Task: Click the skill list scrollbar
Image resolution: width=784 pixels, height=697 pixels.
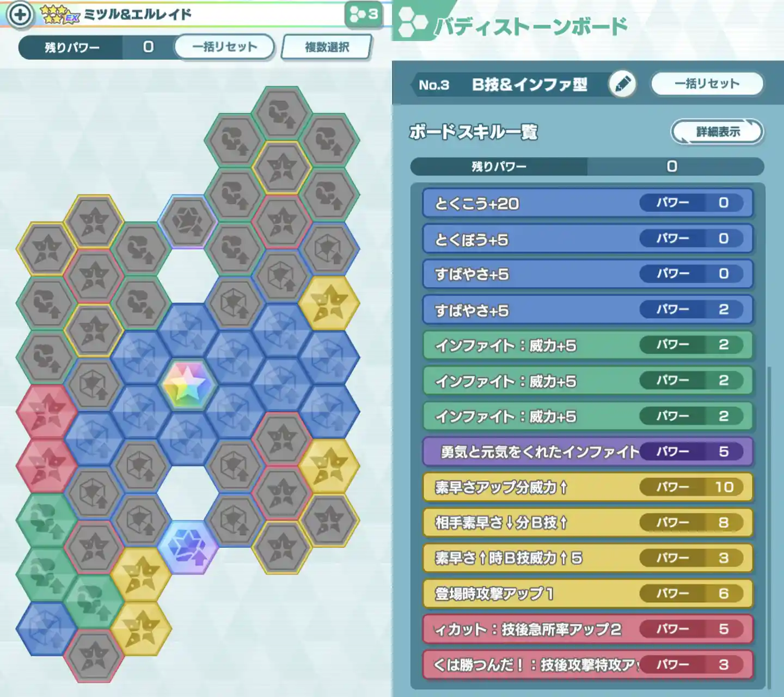Action: click(x=768, y=527)
